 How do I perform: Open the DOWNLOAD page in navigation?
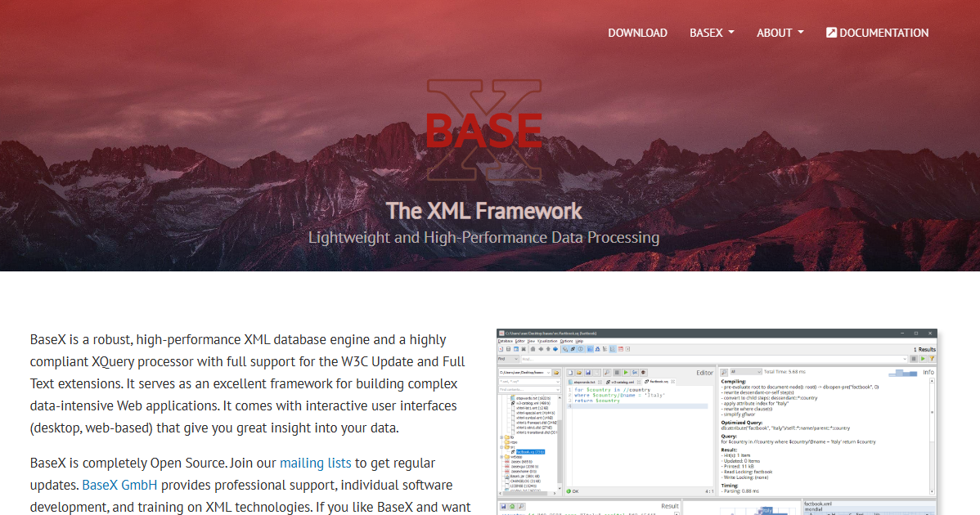[x=637, y=33]
